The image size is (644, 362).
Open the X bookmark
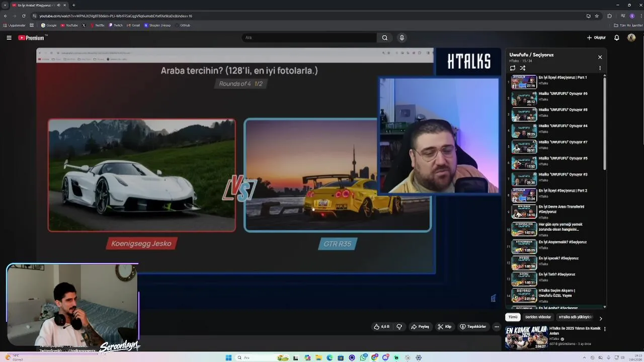(84, 25)
